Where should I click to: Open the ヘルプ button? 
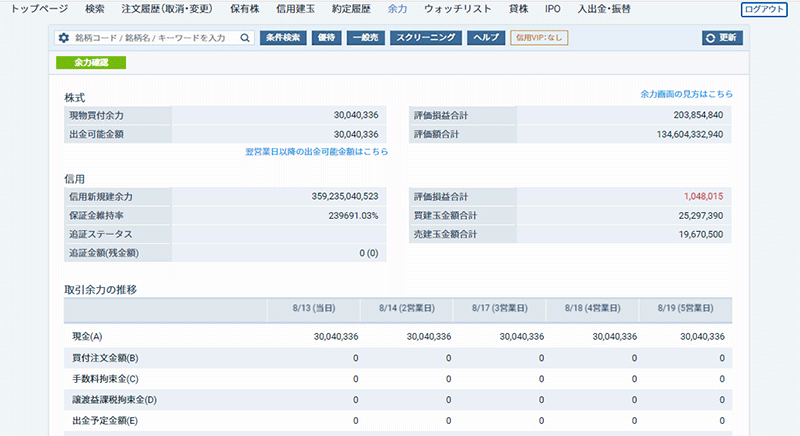point(485,38)
